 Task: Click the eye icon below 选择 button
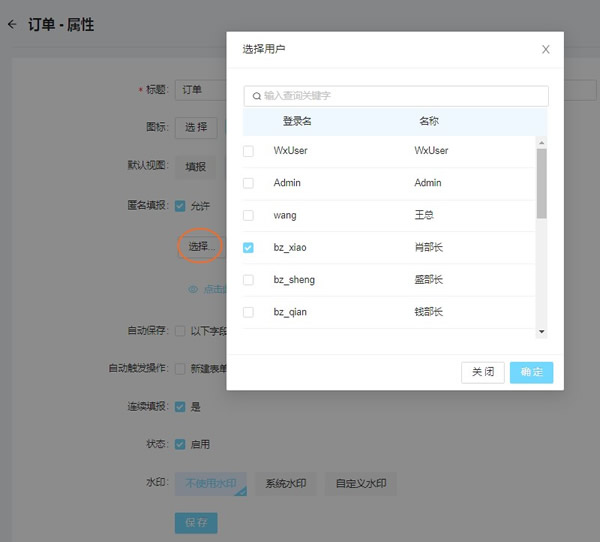(194, 289)
